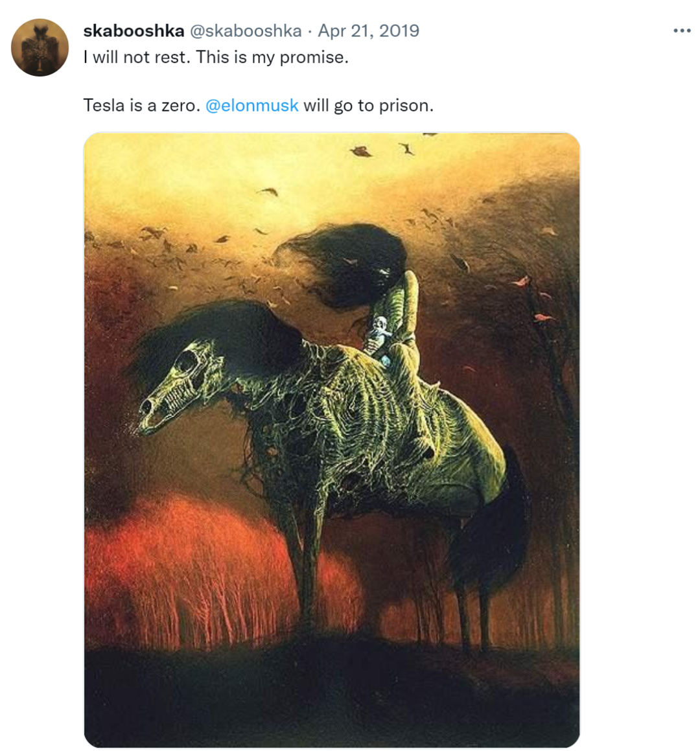
Task: Open the Apr 21, 2019 timestamp
Action: [x=368, y=30]
